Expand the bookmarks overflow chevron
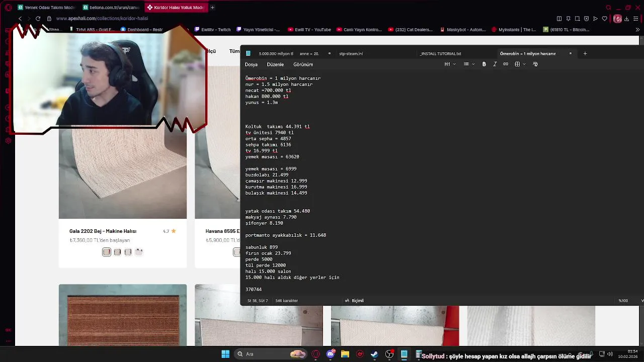Viewport: 644px width, 362px height. pyautogui.click(x=637, y=30)
